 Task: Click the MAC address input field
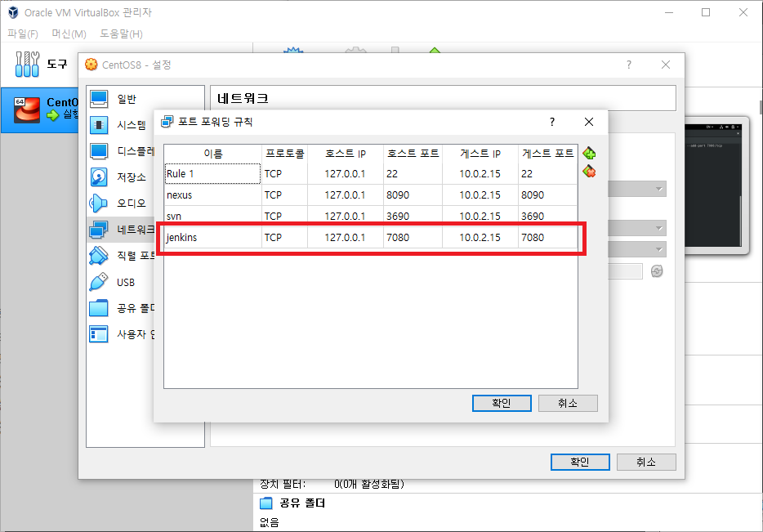(625, 271)
